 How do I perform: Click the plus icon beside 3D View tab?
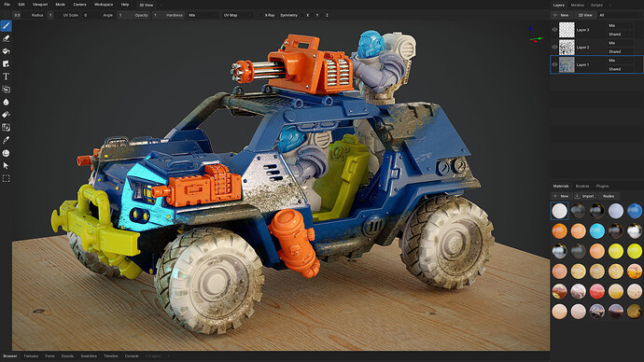pyautogui.click(x=161, y=5)
